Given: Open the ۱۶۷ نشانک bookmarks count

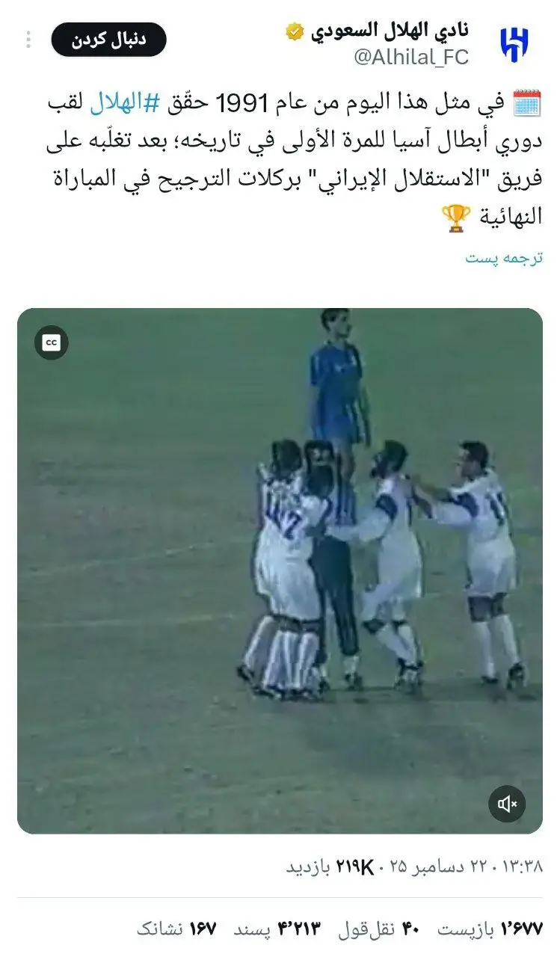Looking at the screenshot, I should click(176, 929).
